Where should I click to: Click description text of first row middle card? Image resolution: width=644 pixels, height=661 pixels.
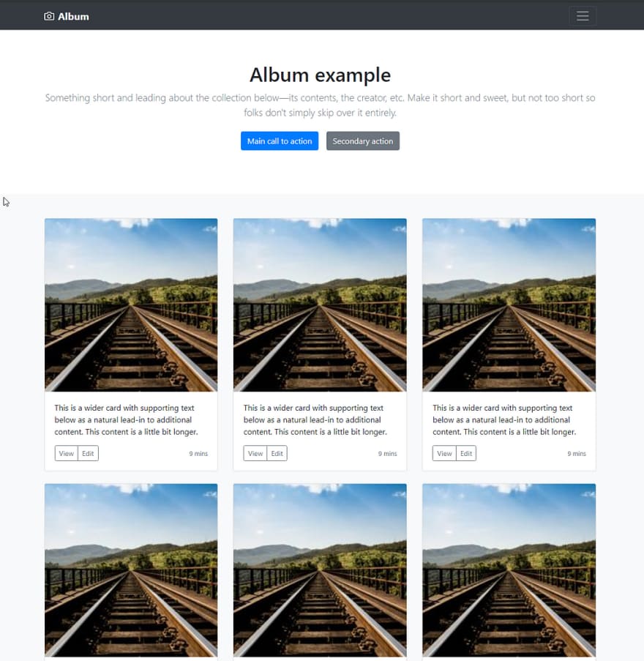tap(315, 420)
